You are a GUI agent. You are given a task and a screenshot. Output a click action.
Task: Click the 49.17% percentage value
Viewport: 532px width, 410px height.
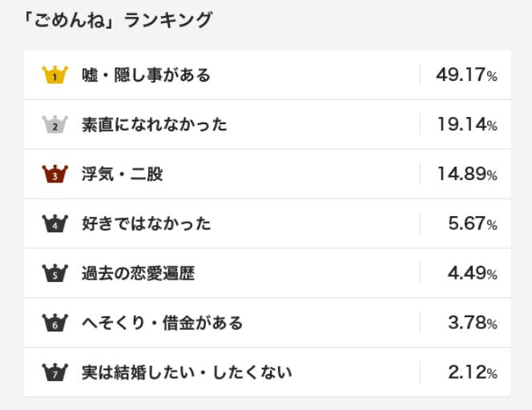[x=466, y=75]
